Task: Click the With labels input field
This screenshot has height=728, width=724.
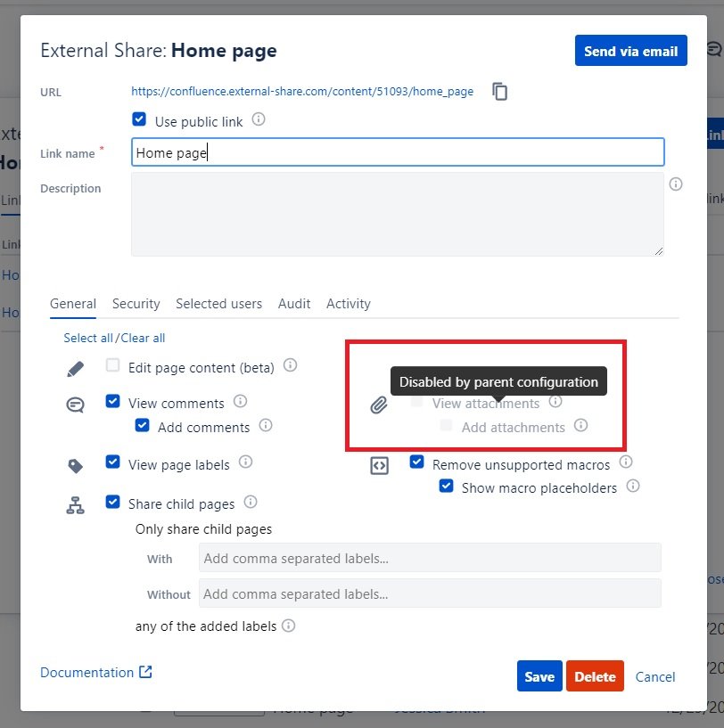Action: click(430, 558)
